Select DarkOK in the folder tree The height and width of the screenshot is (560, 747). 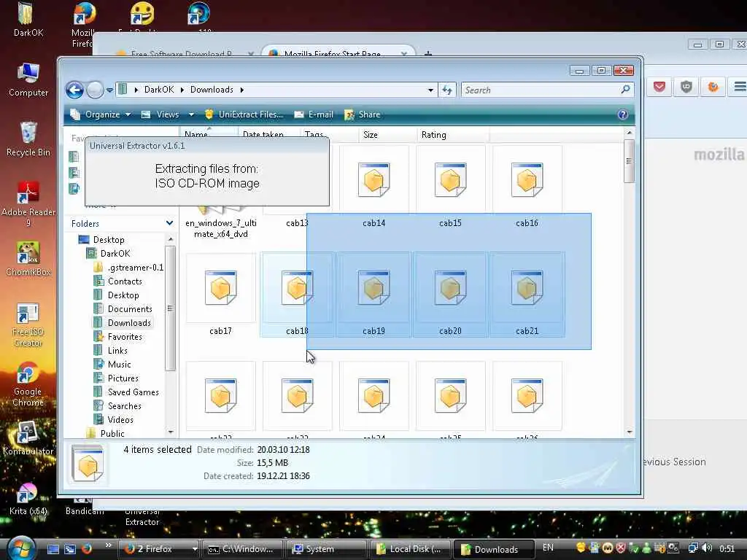point(115,253)
